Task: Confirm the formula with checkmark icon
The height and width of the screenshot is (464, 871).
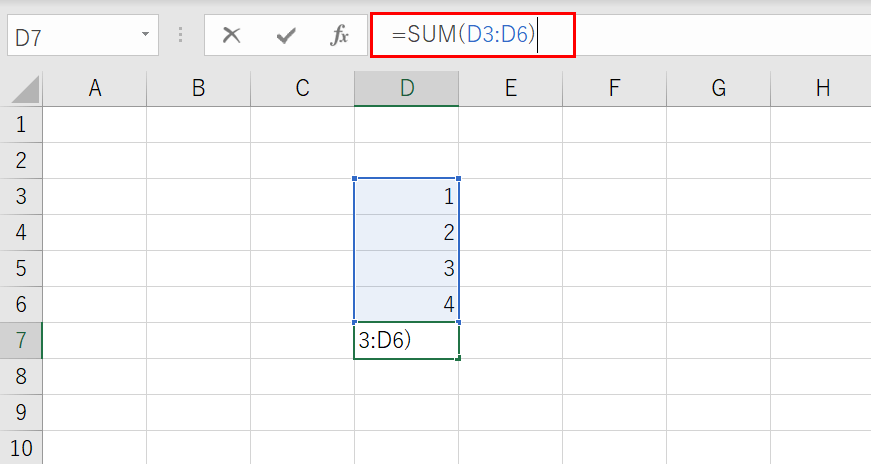Action: coord(286,36)
